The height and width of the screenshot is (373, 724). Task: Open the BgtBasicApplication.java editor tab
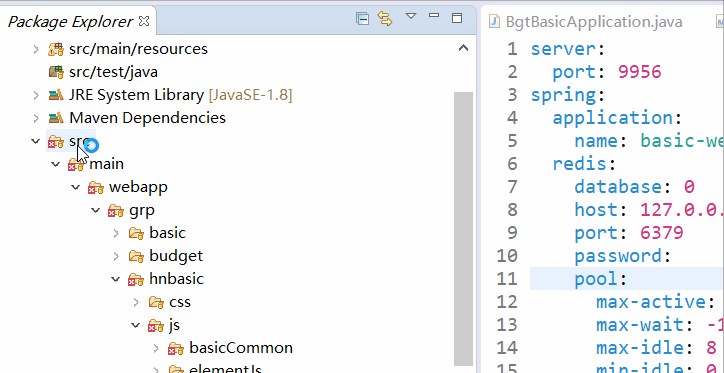point(594,22)
